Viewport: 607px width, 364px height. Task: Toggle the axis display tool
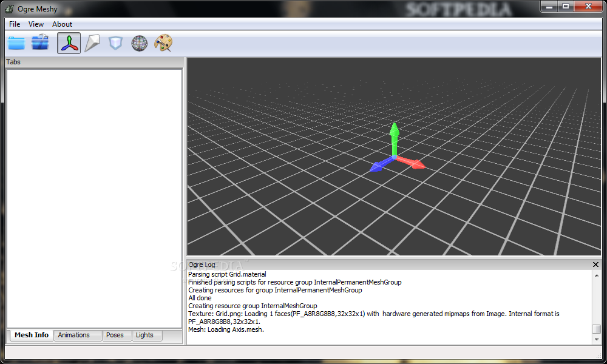click(x=69, y=43)
